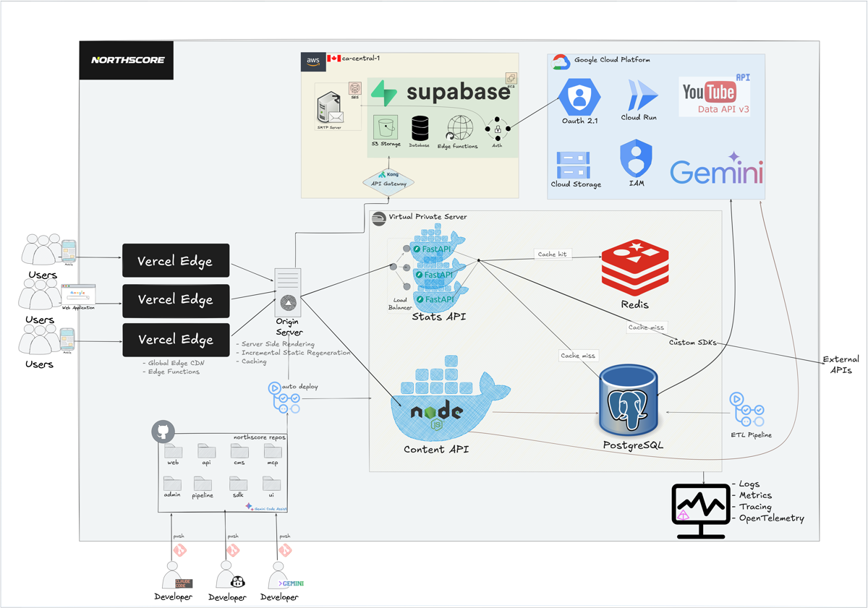Open the web folder in northscore repos

click(x=173, y=451)
